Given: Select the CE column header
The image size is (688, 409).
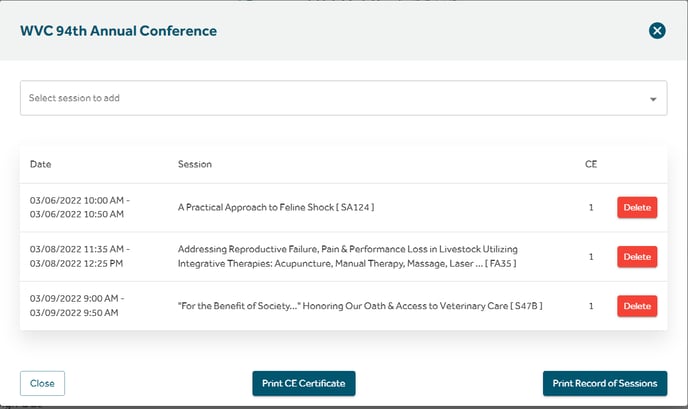Looking at the screenshot, I should [591, 164].
